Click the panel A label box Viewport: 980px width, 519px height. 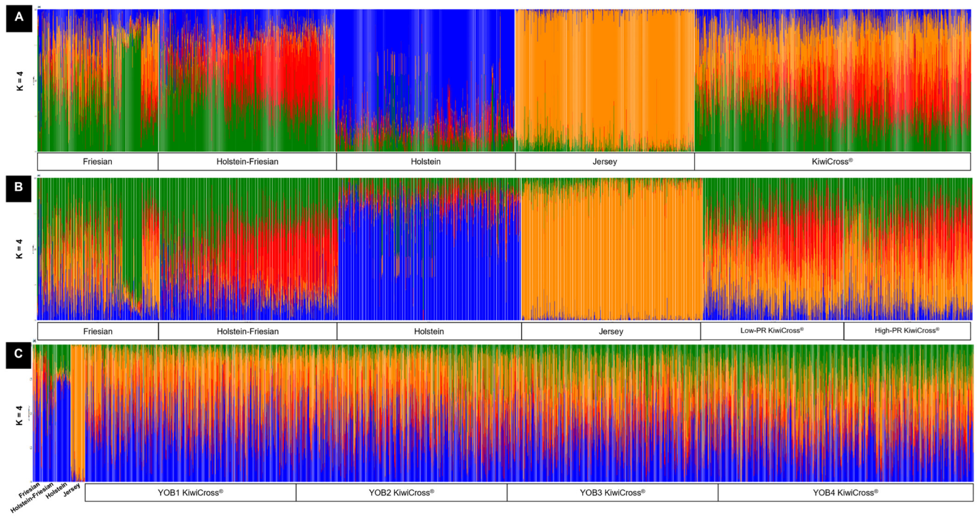pos(19,18)
